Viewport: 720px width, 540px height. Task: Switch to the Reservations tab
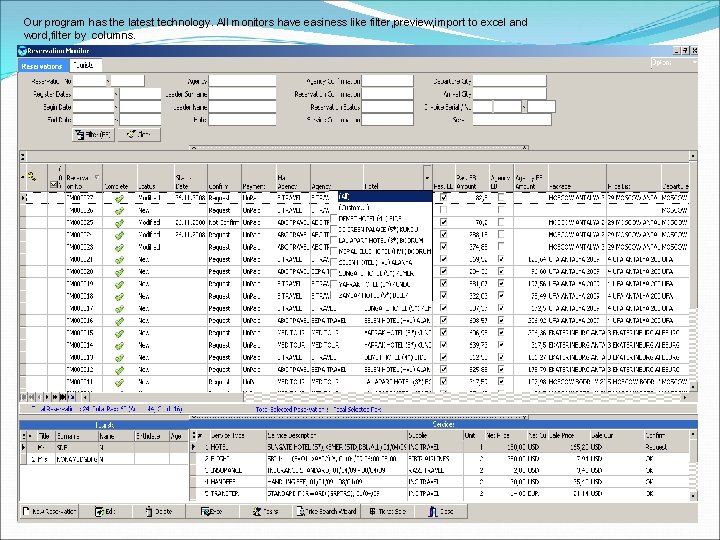(42, 66)
